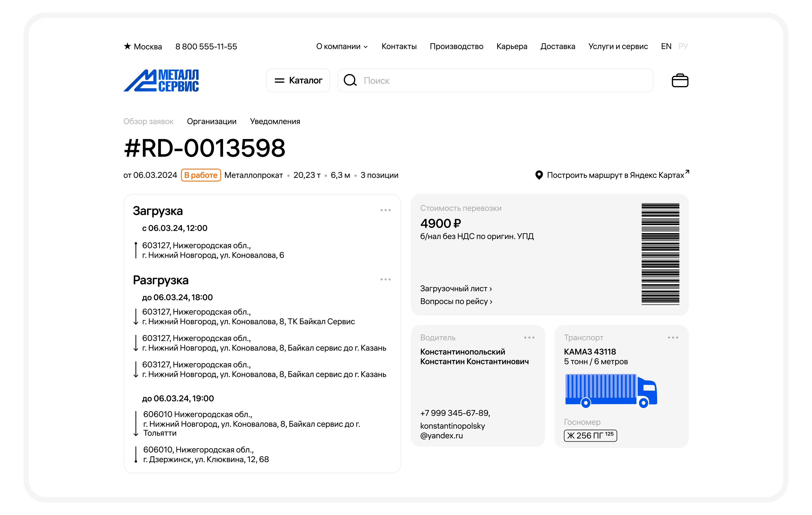This screenshot has height=515, width=812.
Task: Open Вопросы по рейсу link
Action: click(456, 301)
